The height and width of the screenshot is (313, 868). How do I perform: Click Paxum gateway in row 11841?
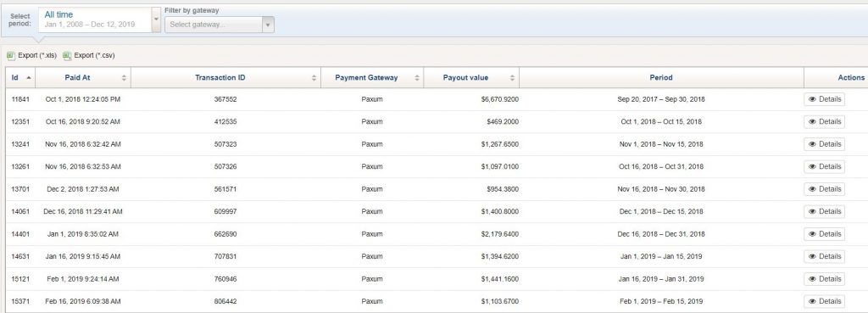[x=372, y=100]
